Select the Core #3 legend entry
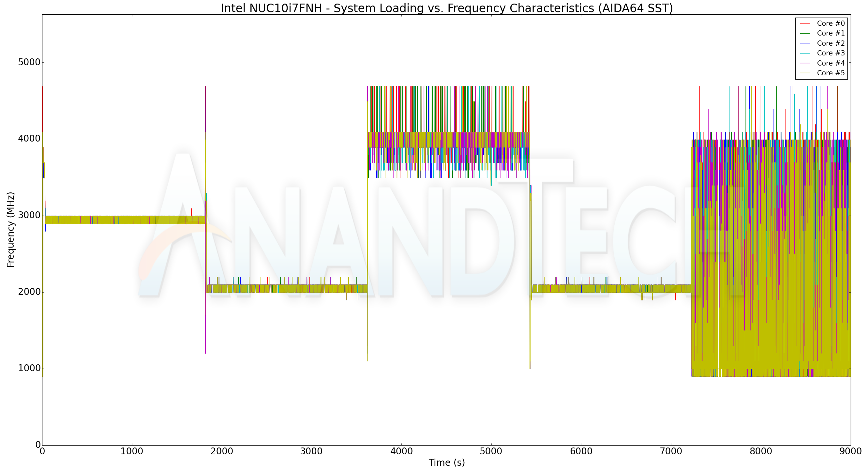Image resolution: width=868 pixels, height=470 pixels. [x=822, y=53]
